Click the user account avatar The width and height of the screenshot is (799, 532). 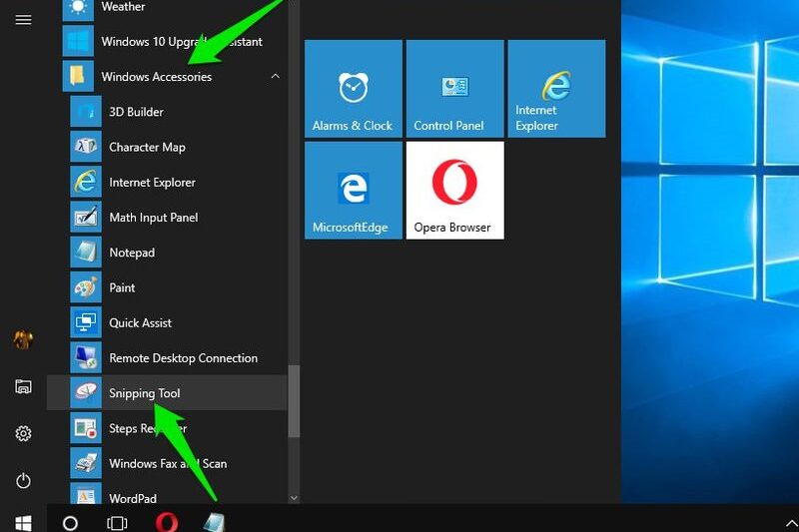point(23,339)
